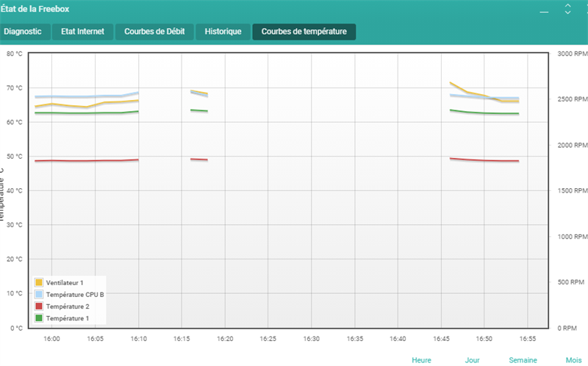The image size is (588, 366).
Task: Open the Courbes de Débit tab
Action: click(x=154, y=32)
